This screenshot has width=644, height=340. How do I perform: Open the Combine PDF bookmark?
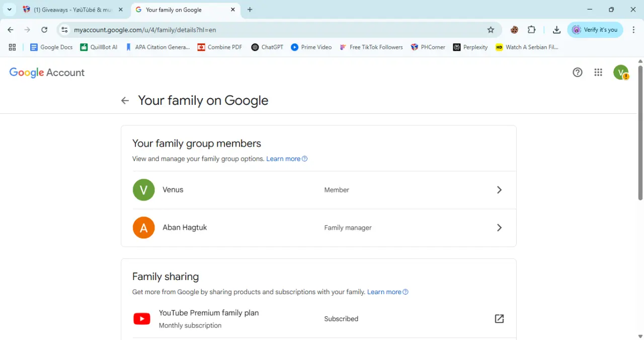(x=220, y=47)
